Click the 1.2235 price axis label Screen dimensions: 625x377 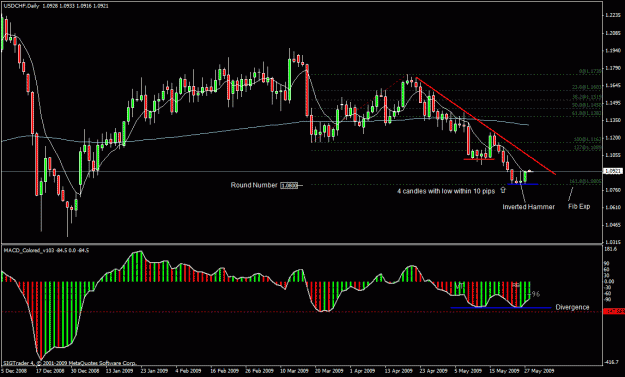613,15
